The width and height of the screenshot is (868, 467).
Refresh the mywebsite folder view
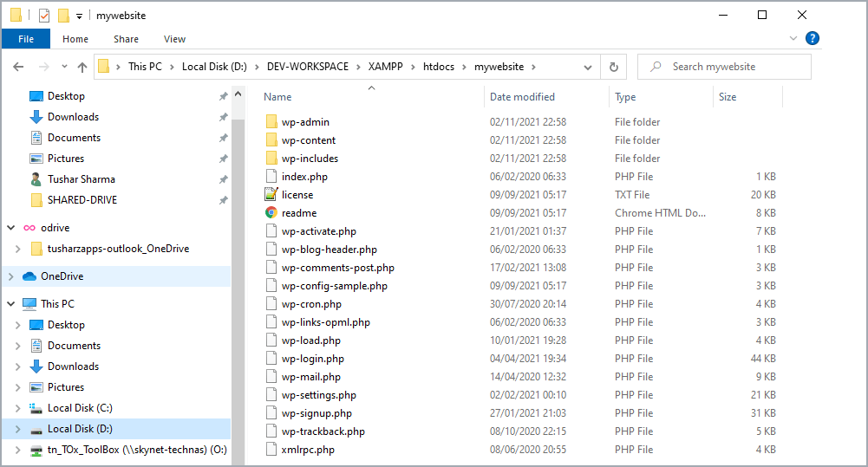click(x=614, y=67)
